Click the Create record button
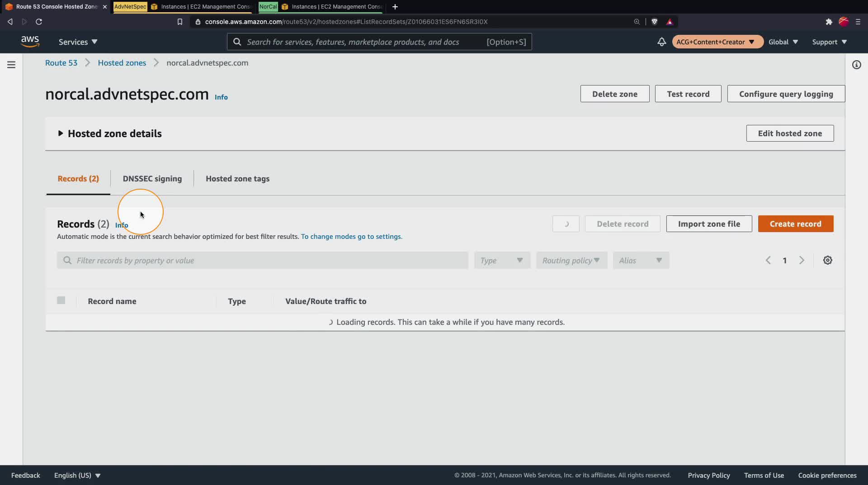Viewport: 868px width, 485px height. click(x=796, y=224)
